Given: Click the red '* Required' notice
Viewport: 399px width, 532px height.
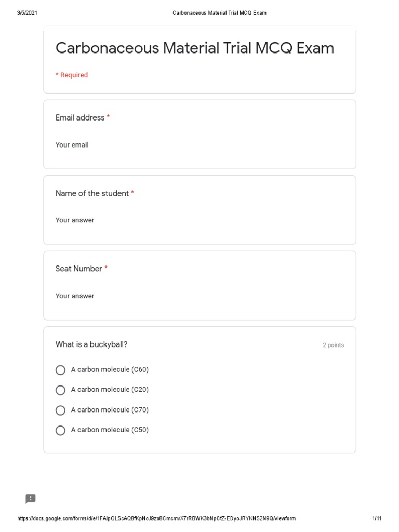Looking at the screenshot, I should [x=72, y=75].
